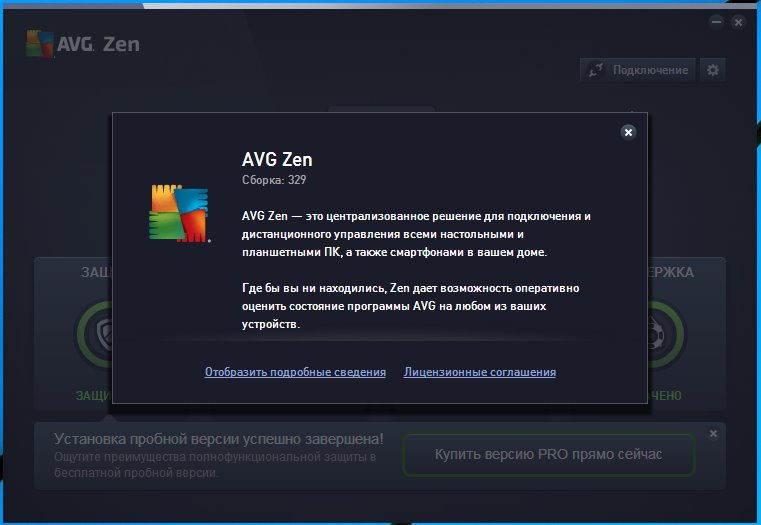
Task: Dismiss the trial installation banner
Action: [x=713, y=433]
